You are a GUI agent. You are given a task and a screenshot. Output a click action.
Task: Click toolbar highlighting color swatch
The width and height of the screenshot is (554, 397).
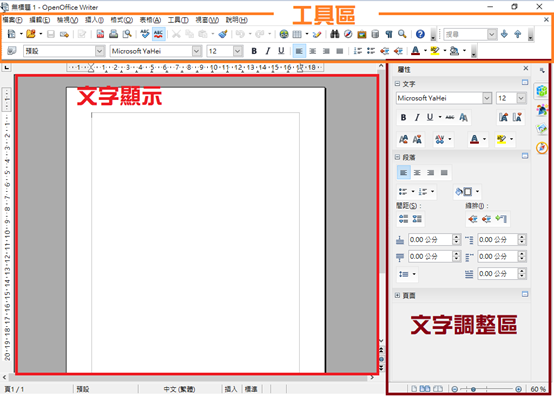pyautogui.click(x=435, y=51)
